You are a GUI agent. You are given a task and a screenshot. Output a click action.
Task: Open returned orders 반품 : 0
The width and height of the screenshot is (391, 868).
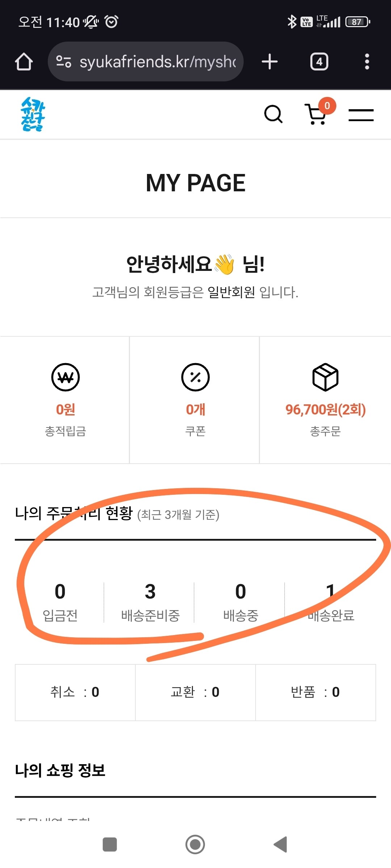pyautogui.click(x=315, y=692)
